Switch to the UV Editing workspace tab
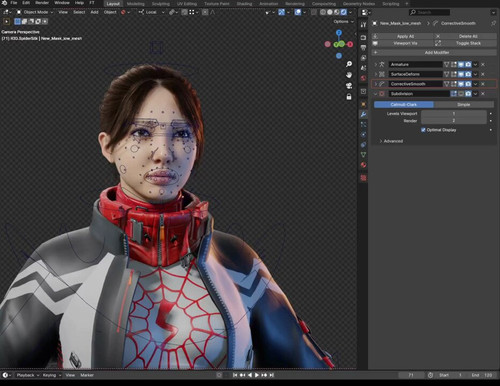This screenshot has height=386, width=500. tap(187, 4)
